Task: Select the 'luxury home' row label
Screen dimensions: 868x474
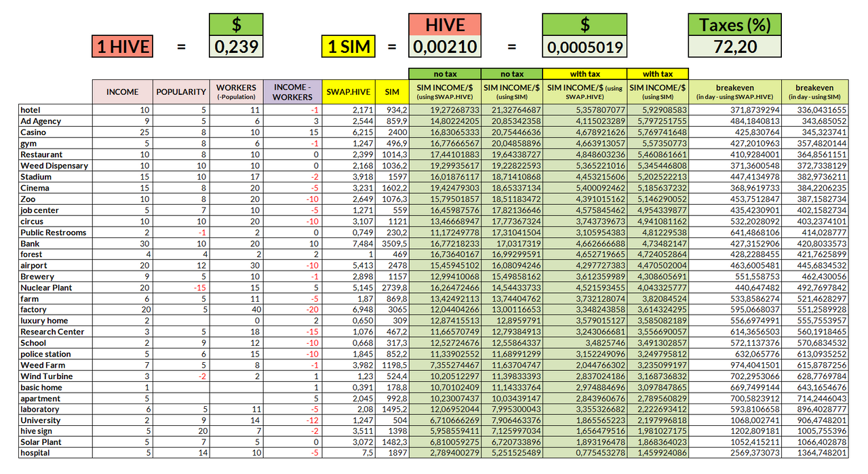Action: (x=56, y=321)
